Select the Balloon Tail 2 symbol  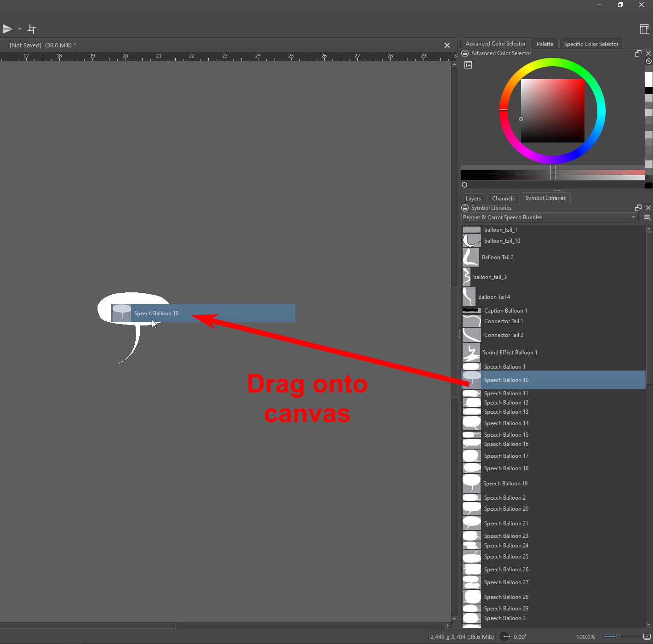click(x=554, y=257)
